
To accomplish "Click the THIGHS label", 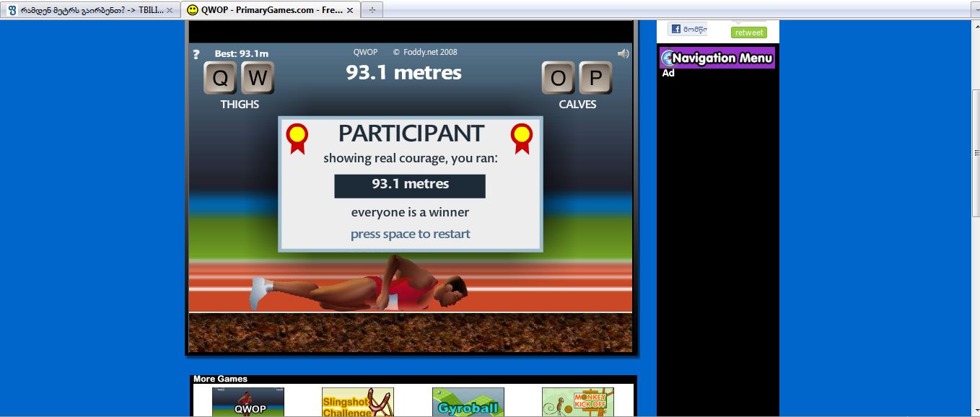I will pos(240,104).
